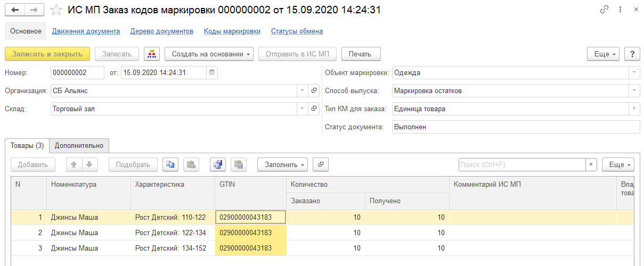Screen dimensions: 644x266
Task: Click the copy link chain icon
Action: (604, 10)
